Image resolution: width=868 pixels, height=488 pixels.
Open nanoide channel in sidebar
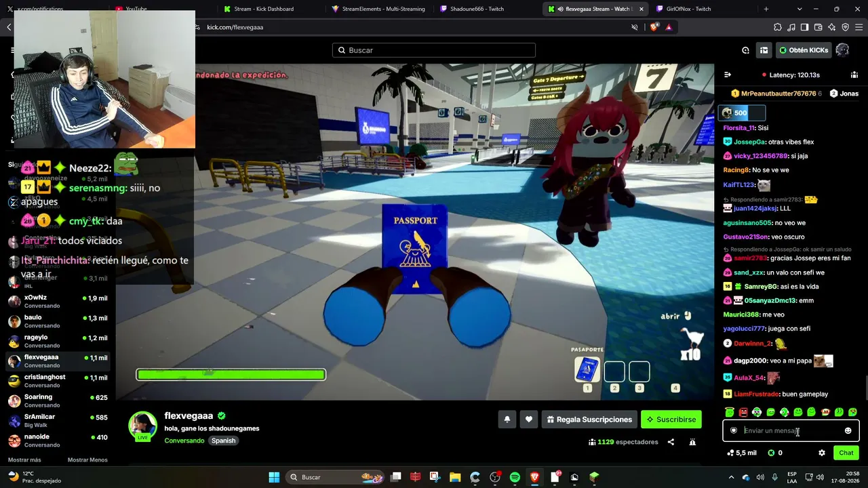coord(57,441)
